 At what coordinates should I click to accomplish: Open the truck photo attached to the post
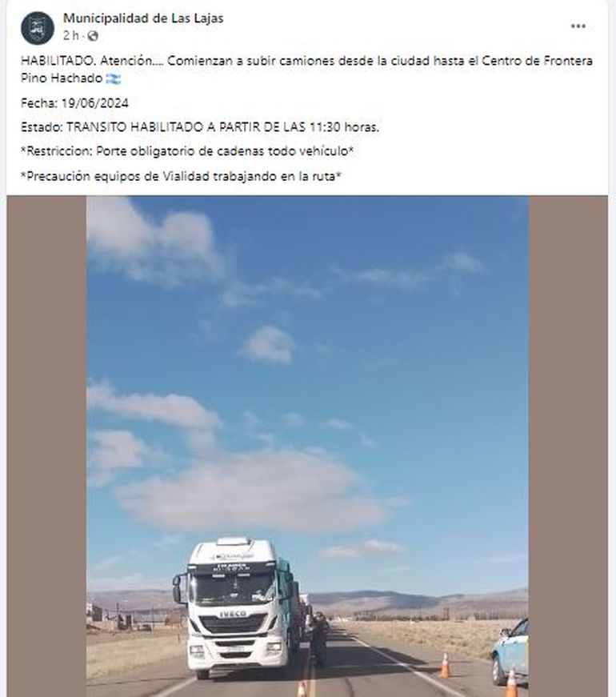(307, 446)
